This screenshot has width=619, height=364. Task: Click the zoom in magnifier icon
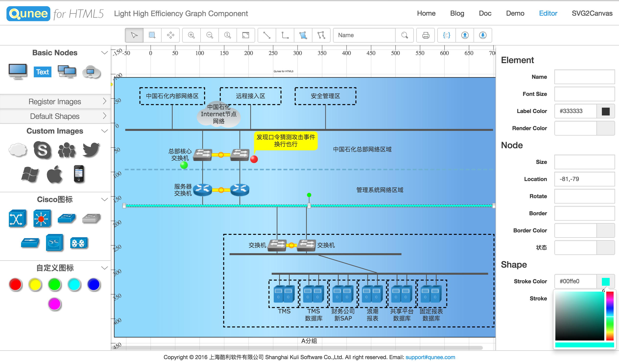191,35
